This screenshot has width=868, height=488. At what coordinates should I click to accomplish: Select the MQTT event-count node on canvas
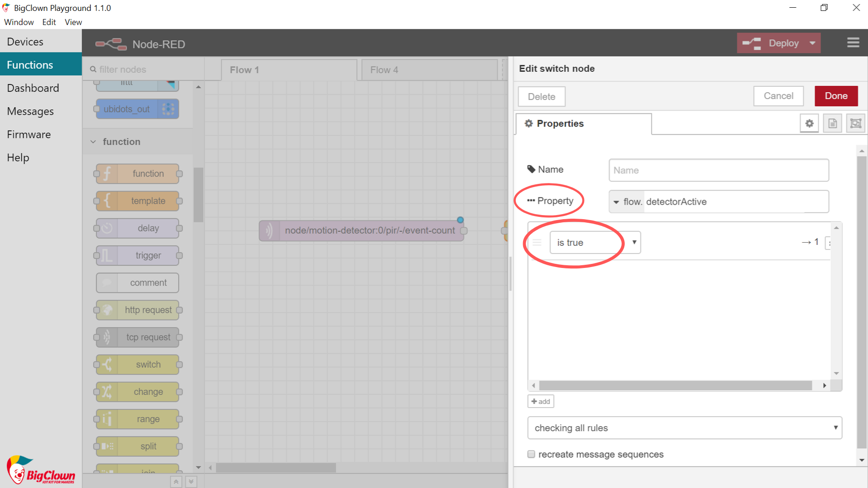coord(362,230)
